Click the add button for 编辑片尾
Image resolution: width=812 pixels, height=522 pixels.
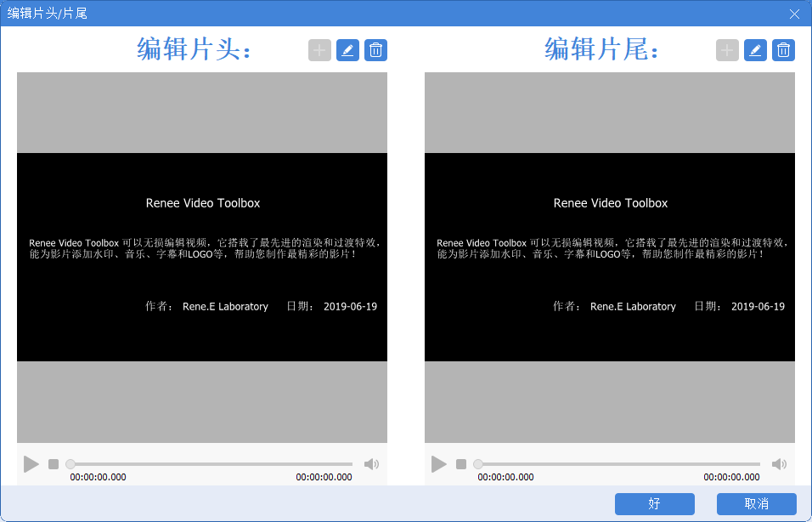click(727, 50)
